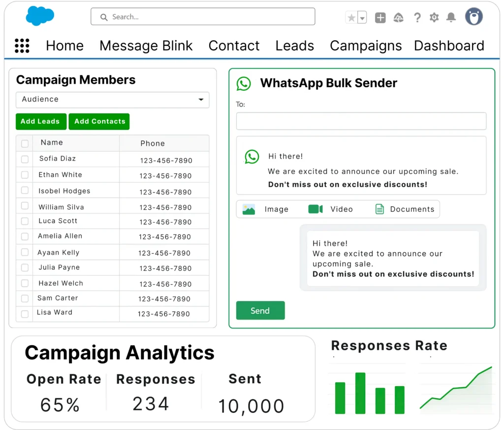Viewport: 504px width, 430px height.
Task: Expand the Audience dropdown
Action: coord(113,99)
